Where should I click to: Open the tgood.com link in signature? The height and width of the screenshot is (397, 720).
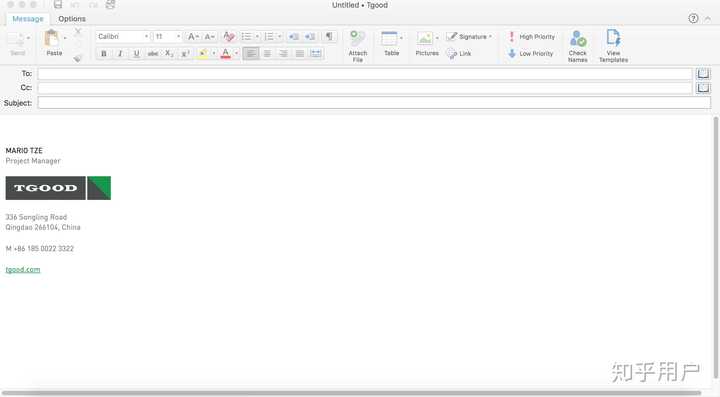pos(23,269)
